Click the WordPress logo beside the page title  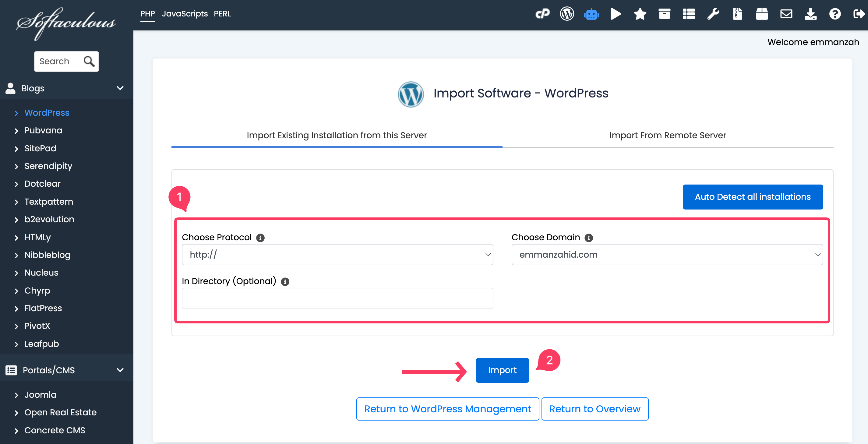[x=411, y=94]
